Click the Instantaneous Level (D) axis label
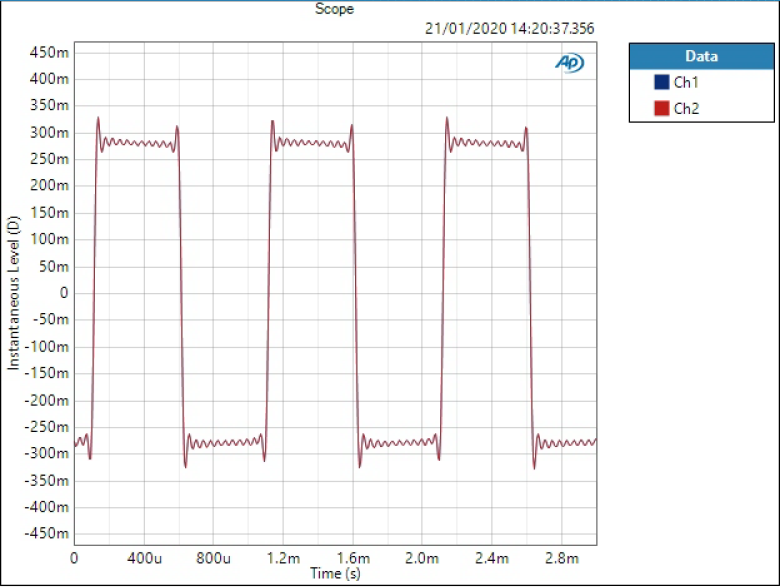782x587 pixels. click(13, 293)
